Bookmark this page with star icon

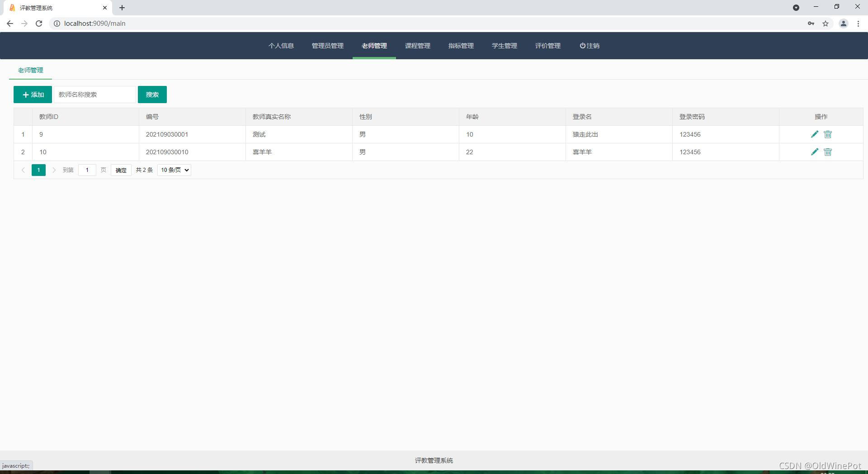click(x=826, y=24)
